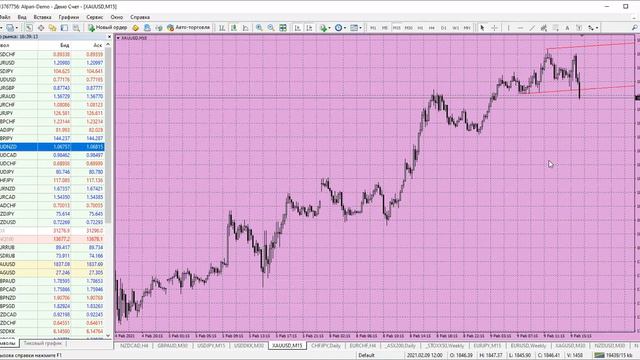
Task: Toggle the Авто-торговля button
Action: coord(189,28)
